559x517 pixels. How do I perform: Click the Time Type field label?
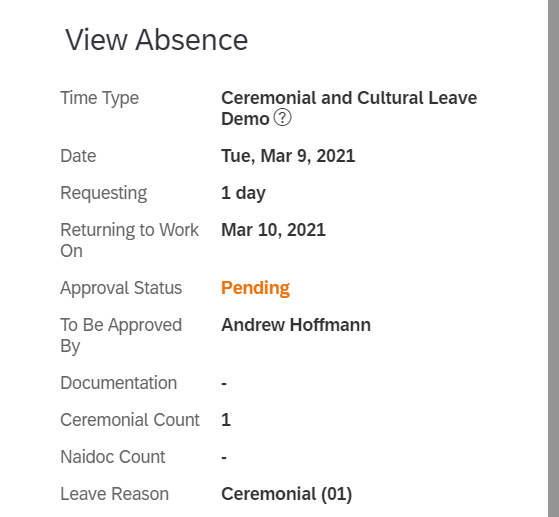[99, 98]
